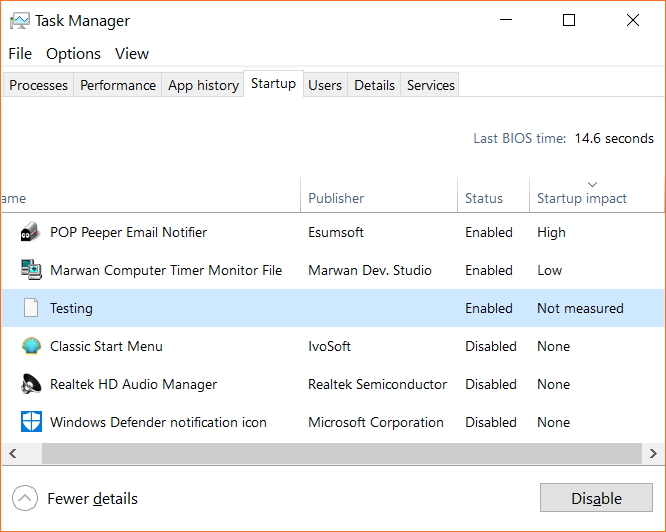Open the File menu
666x532 pixels.
[x=20, y=54]
